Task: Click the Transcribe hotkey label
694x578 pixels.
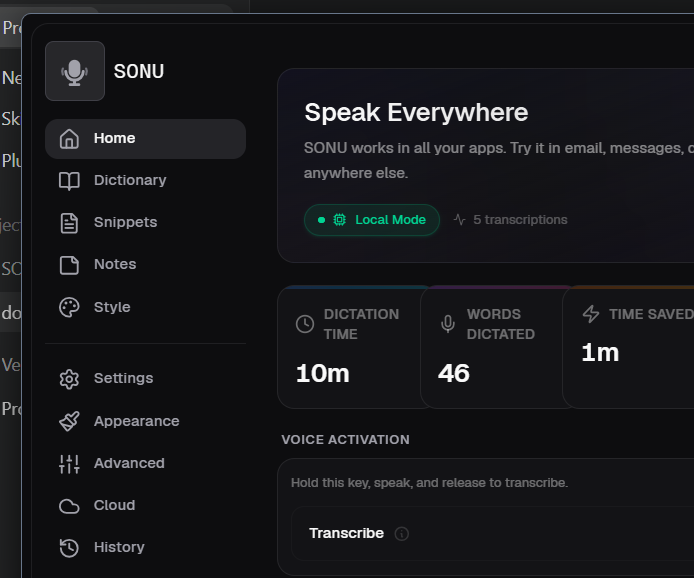Action: (346, 533)
